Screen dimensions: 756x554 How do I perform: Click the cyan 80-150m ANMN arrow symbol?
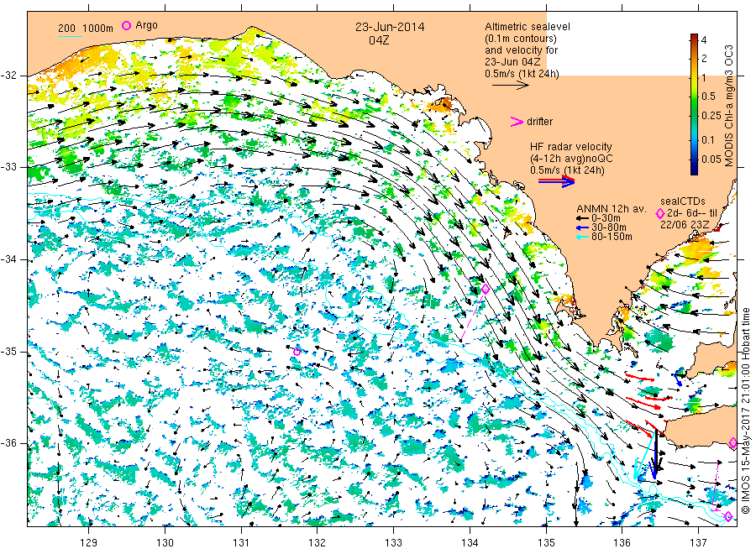coord(583,237)
